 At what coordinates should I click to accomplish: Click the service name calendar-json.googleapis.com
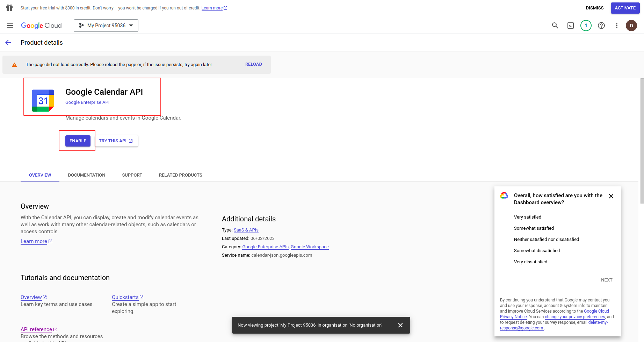point(282,255)
